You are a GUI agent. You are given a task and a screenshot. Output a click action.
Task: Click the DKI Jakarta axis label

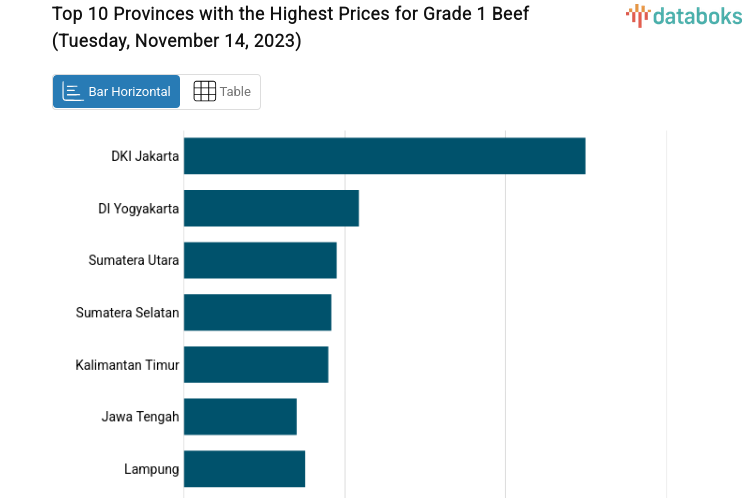click(145, 156)
